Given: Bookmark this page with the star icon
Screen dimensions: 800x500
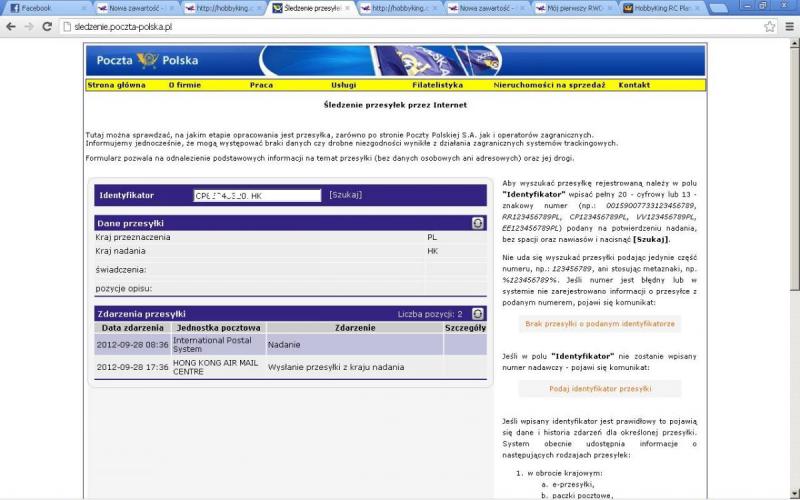Looking at the screenshot, I should pos(770,26).
